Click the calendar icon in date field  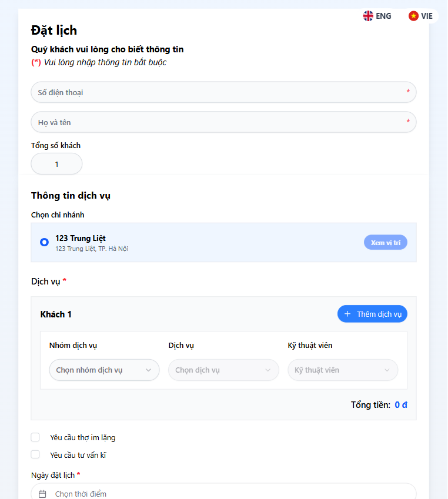point(42,494)
